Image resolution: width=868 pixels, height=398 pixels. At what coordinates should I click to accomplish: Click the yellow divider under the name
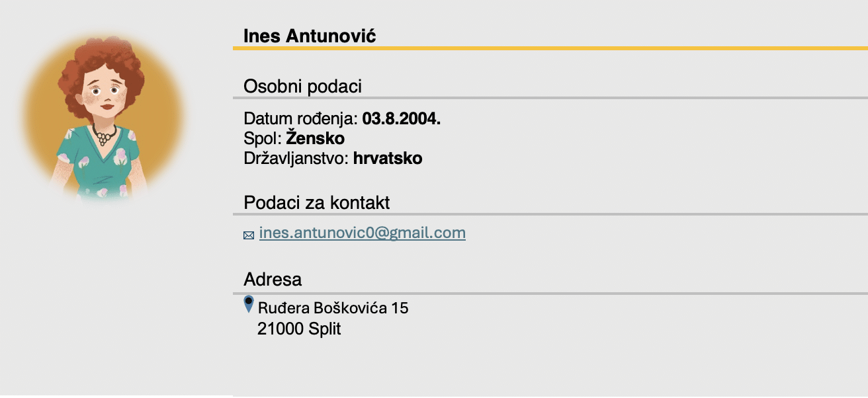(549, 48)
